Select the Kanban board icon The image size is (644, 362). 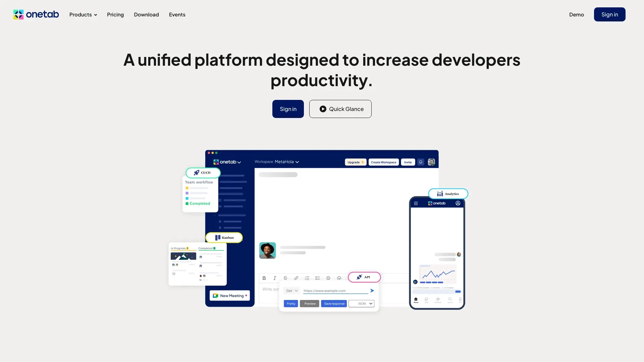coord(218,237)
